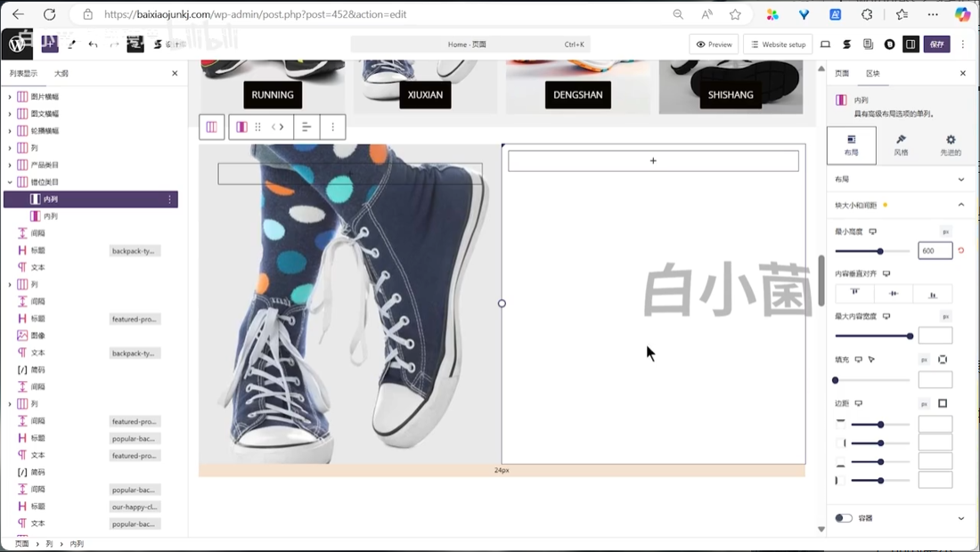The height and width of the screenshot is (552, 980).
Task: Redo the last undone change
Action: [x=114, y=45]
